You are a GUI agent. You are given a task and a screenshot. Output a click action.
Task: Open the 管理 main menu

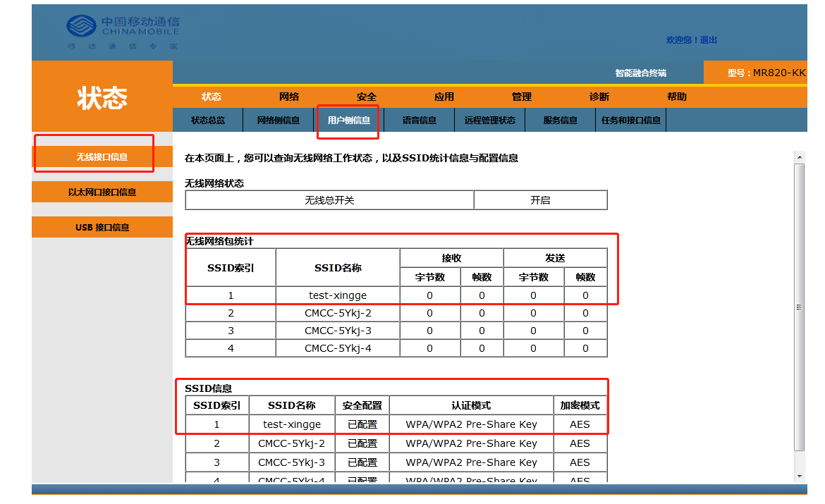[522, 97]
